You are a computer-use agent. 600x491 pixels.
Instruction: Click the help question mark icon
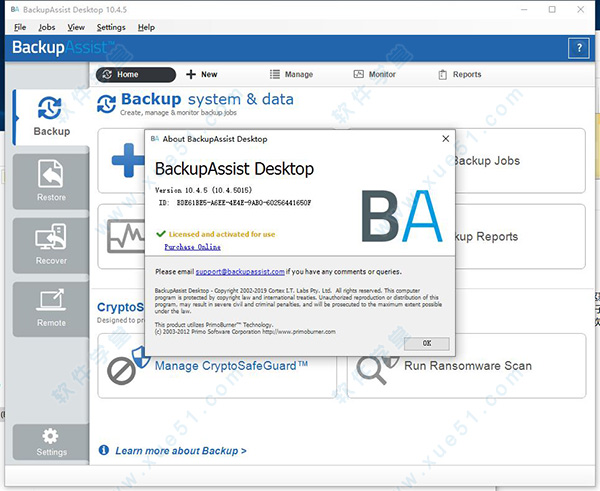579,48
